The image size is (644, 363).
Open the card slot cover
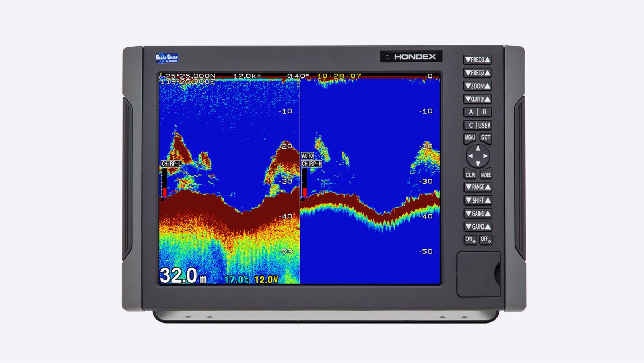point(478,274)
